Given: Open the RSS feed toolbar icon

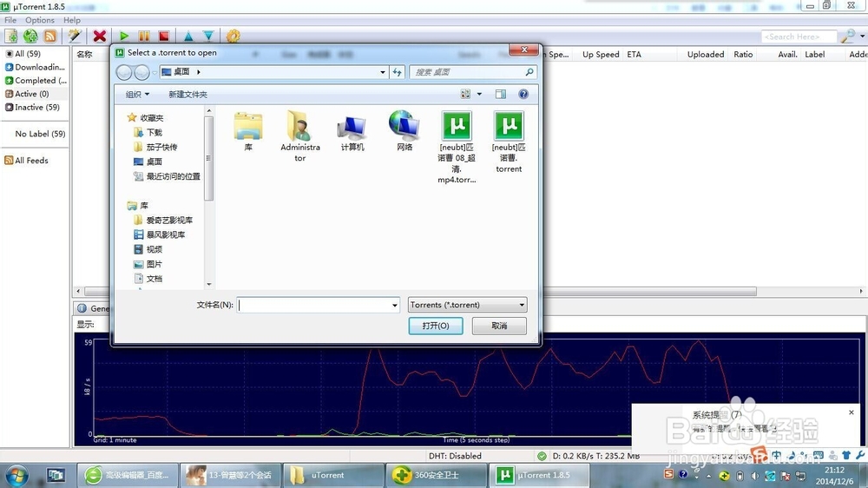Looking at the screenshot, I should click(49, 36).
